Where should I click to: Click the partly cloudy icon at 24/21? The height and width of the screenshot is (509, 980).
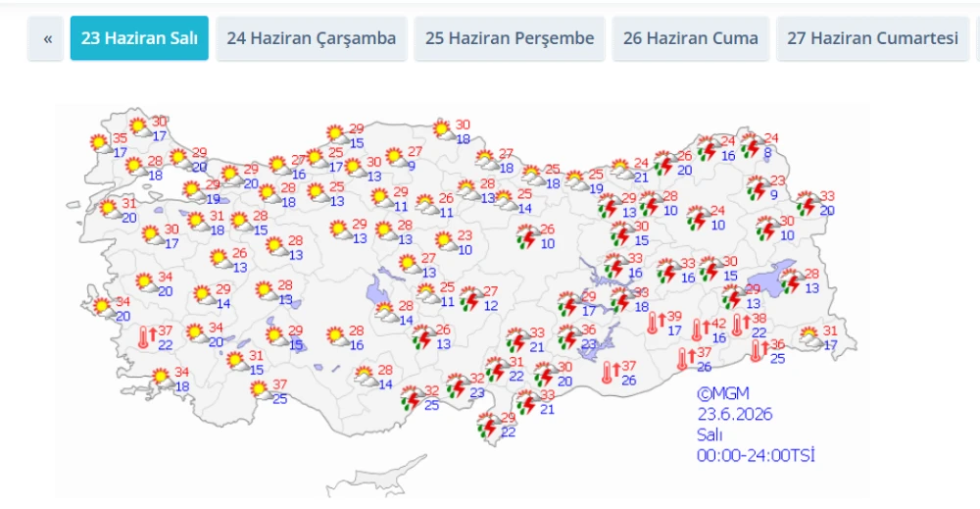(622, 170)
